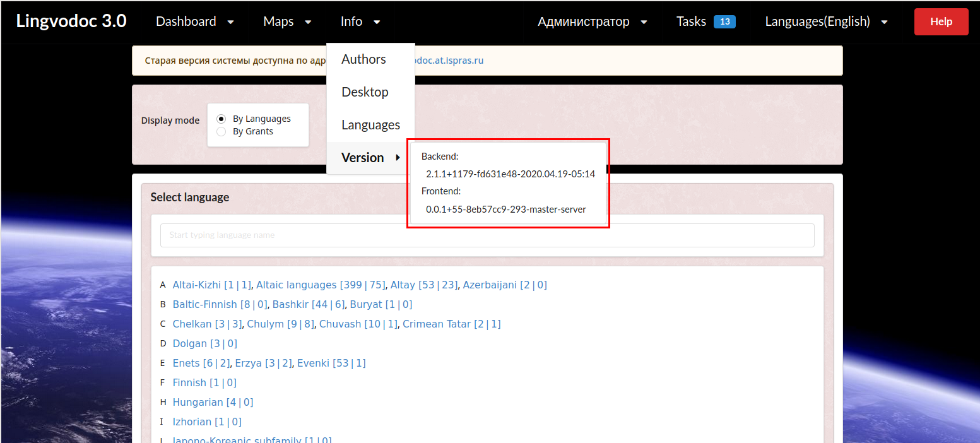Expand the Version submenu
Screen dimensions: 980x443
point(362,158)
